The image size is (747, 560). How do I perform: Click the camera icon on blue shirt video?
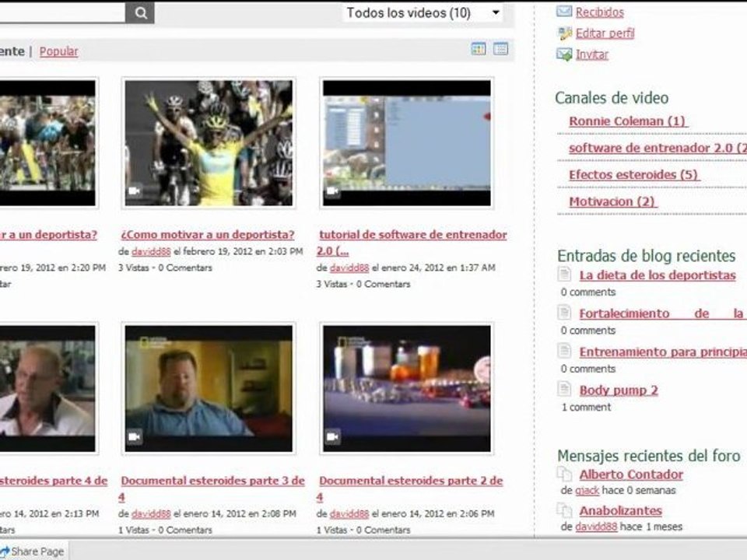[x=135, y=436]
